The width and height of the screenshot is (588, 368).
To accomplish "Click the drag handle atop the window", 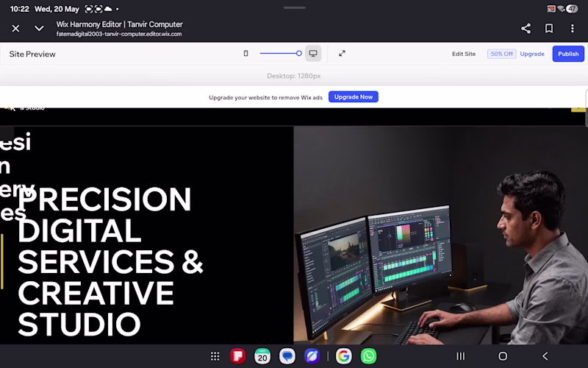I will (295, 7).
